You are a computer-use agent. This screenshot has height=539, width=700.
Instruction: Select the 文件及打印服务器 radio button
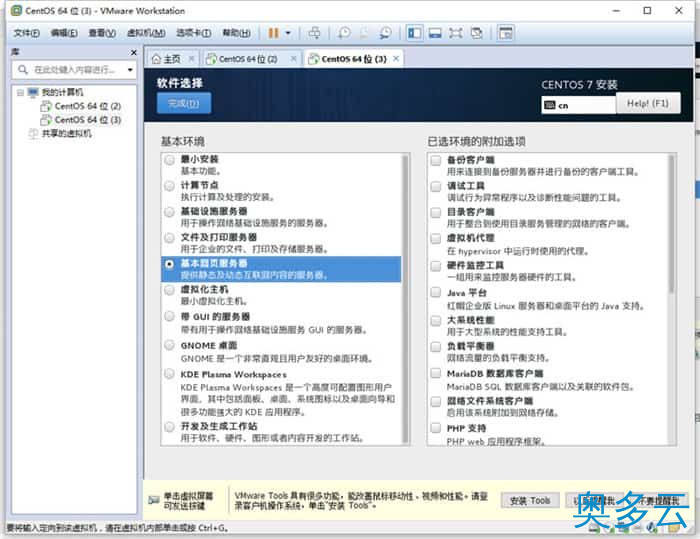[x=169, y=238]
